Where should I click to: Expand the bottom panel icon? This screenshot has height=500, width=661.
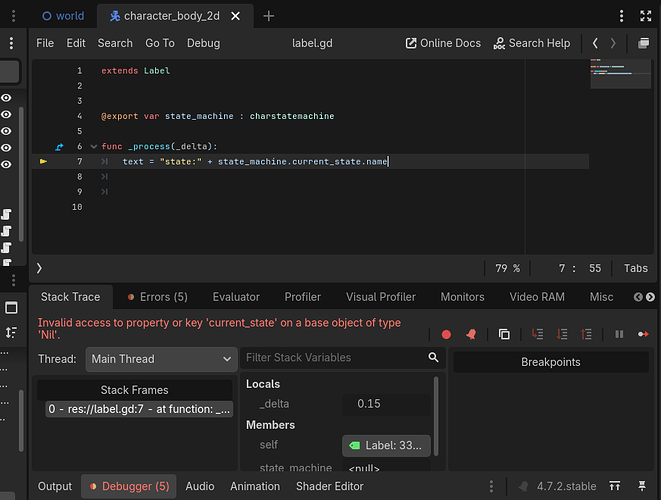615,486
